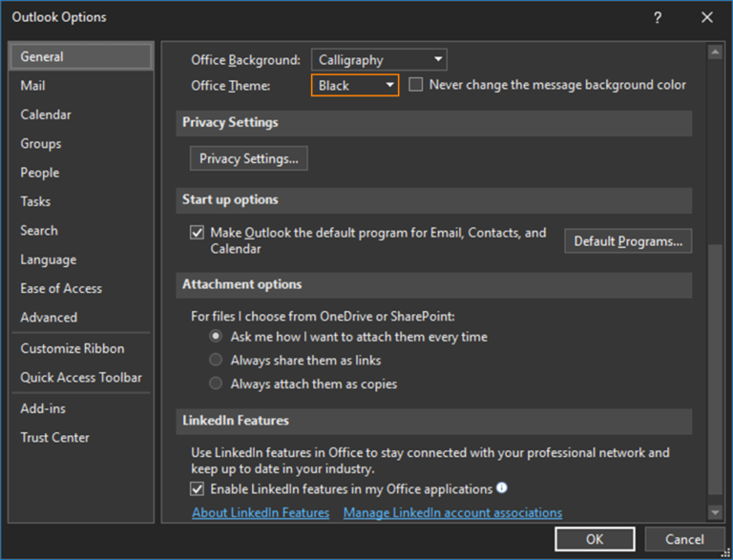This screenshot has width=733, height=560.
Task: Switch to the Advanced category
Action: [x=49, y=318]
